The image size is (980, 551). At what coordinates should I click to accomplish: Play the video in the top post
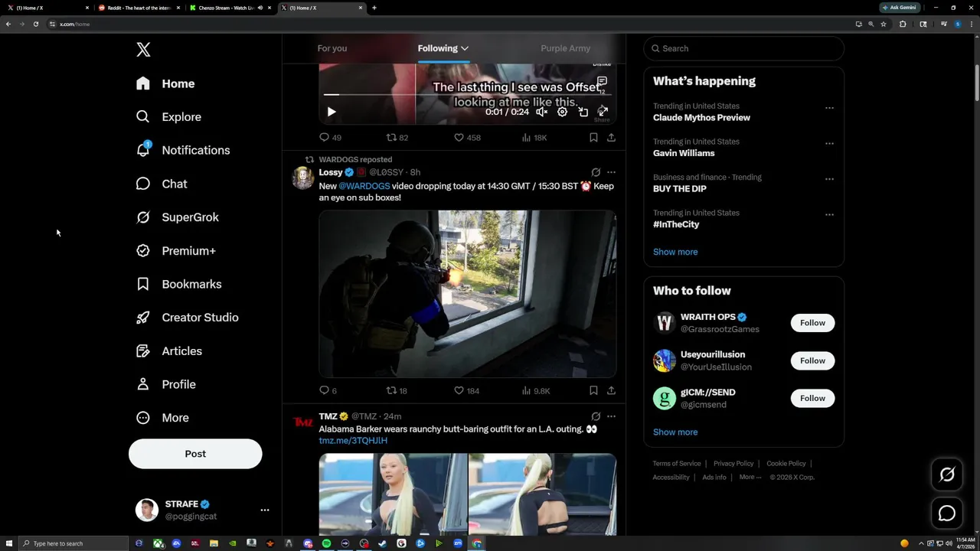[x=332, y=112]
